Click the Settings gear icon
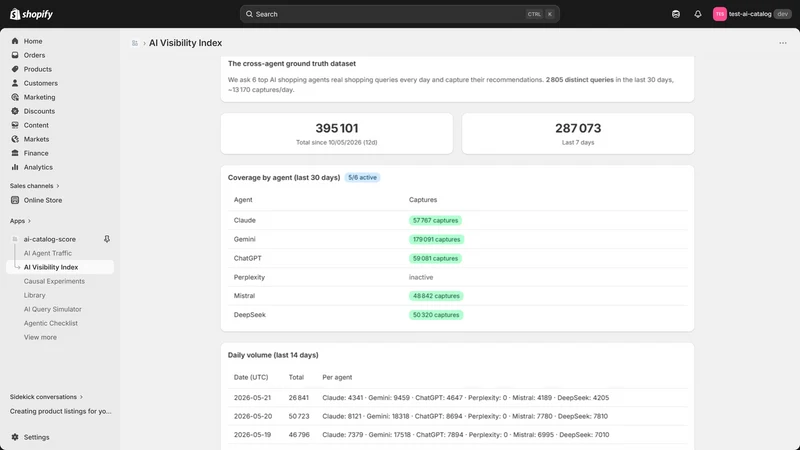800x450 pixels. [15, 437]
